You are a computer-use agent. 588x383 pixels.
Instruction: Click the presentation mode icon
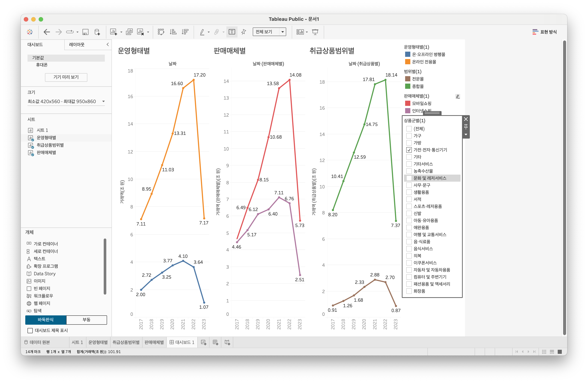315,32
